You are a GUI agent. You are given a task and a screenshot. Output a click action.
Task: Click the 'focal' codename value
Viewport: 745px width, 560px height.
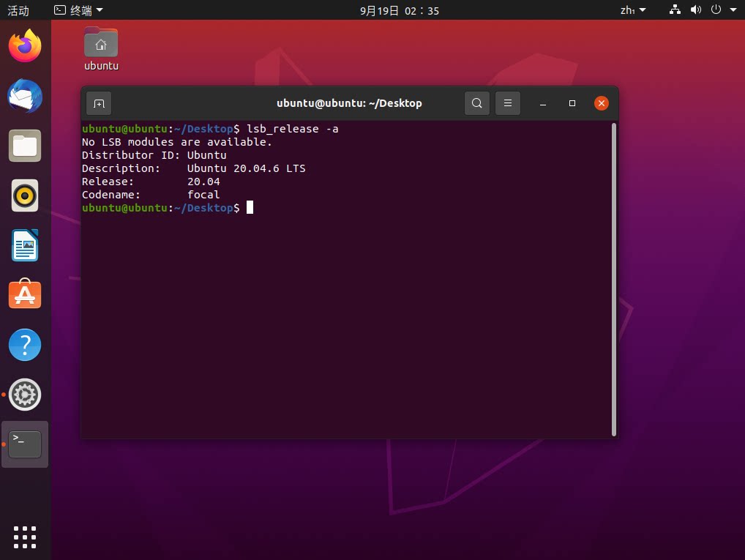coord(203,195)
